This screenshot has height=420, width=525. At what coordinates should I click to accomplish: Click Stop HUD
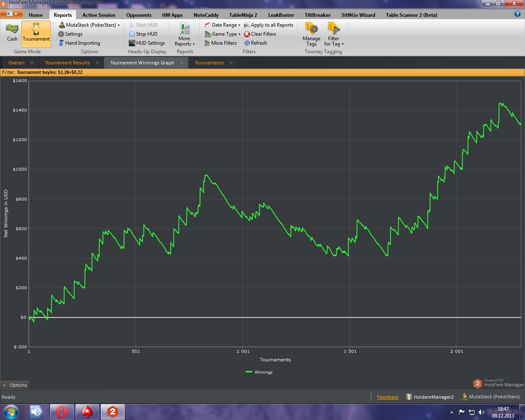[x=144, y=34]
